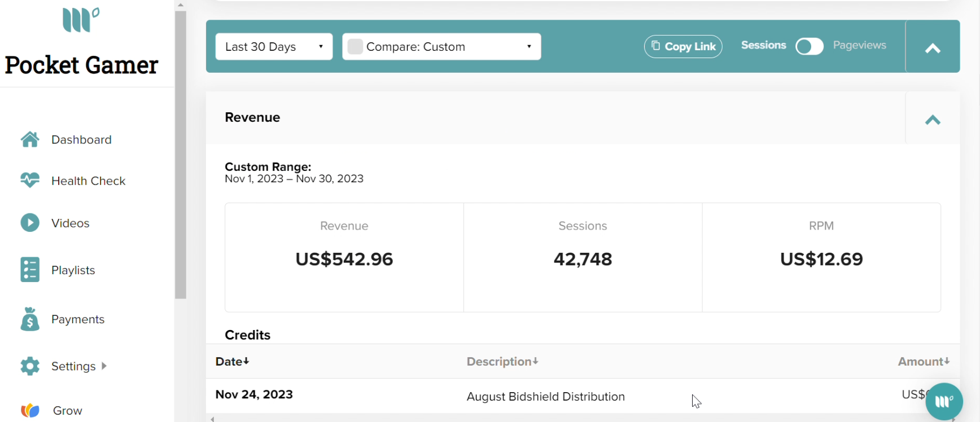
Task: Click the Playlists list icon
Action: tap(30, 270)
